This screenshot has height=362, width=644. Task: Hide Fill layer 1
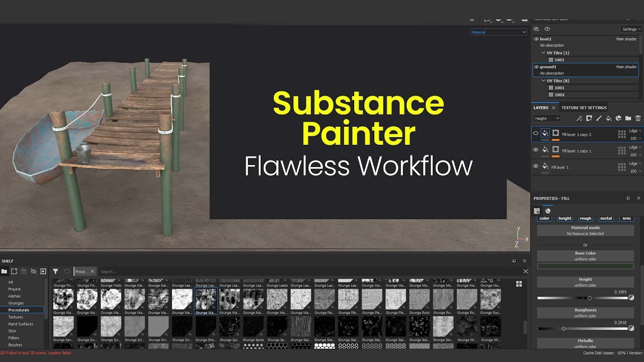[x=536, y=166]
